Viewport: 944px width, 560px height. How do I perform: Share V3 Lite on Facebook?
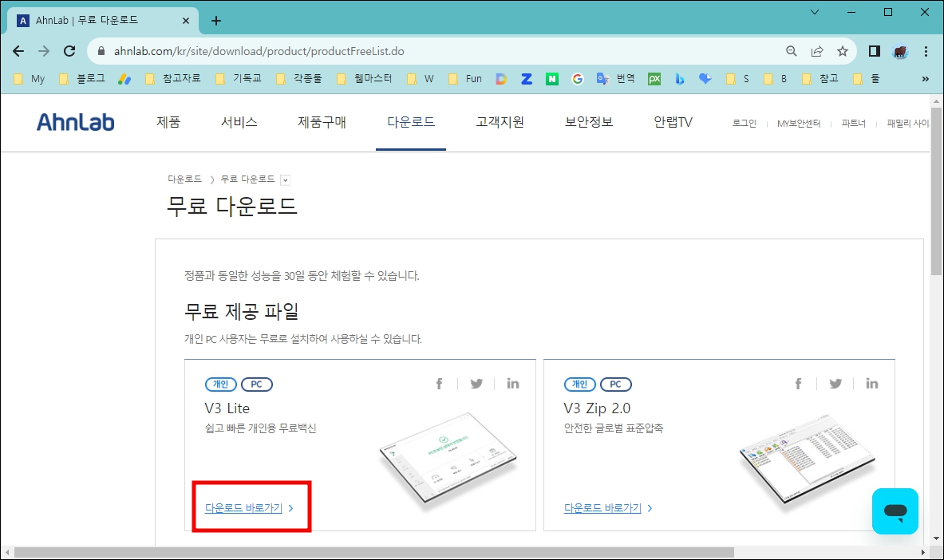[x=440, y=384]
